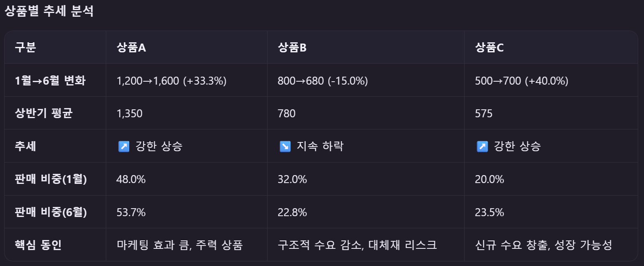
Task: Click the 구분 header cell
Action: 26,48
